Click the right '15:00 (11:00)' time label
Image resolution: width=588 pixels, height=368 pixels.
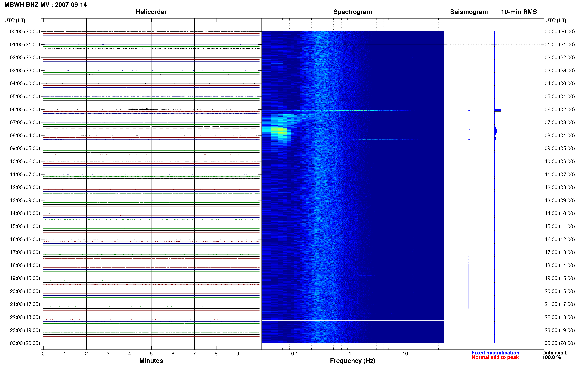[x=560, y=226]
